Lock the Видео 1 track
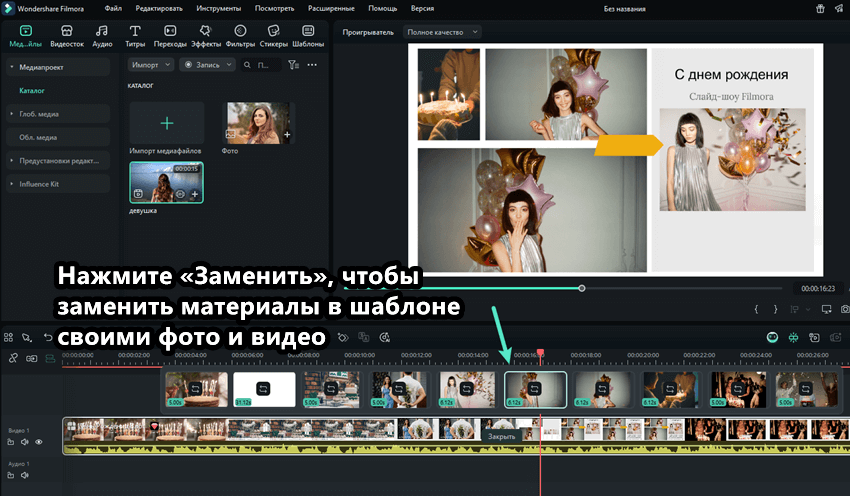 [x=10, y=442]
